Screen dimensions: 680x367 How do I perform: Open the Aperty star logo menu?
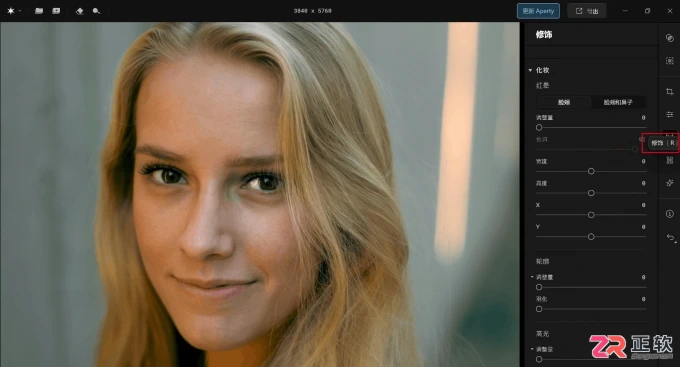coord(11,11)
